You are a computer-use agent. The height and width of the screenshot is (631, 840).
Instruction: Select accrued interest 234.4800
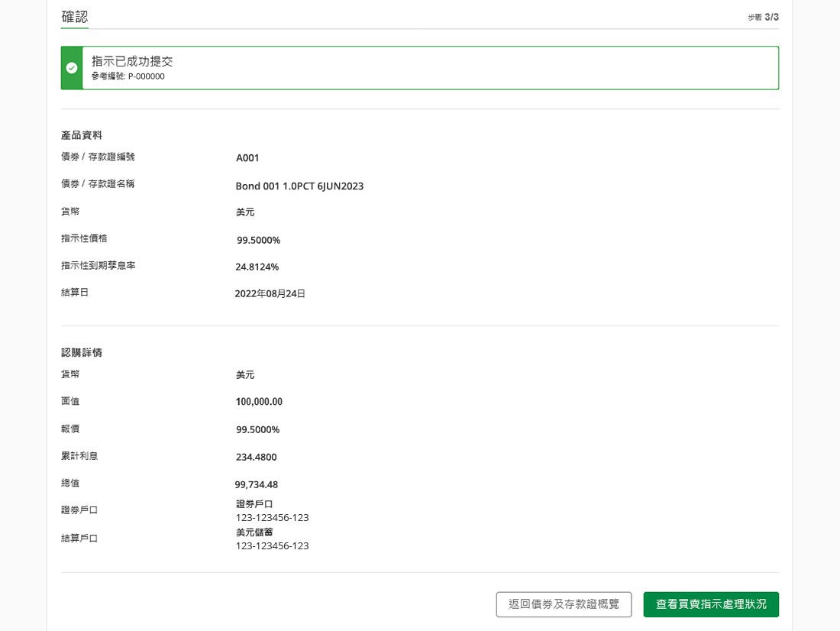click(256, 458)
